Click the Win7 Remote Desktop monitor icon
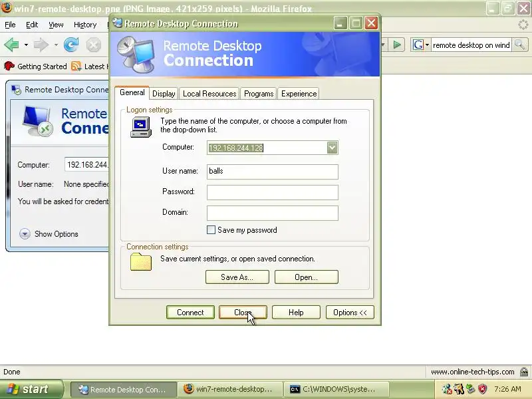Image resolution: width=532 pixels, height=399 pixels. coord(38,121)
